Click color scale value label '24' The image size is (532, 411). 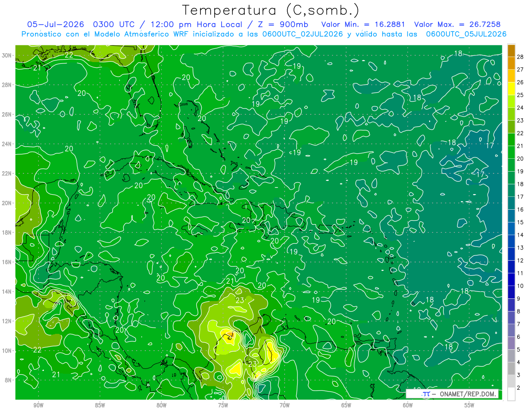tap(520, 107)
